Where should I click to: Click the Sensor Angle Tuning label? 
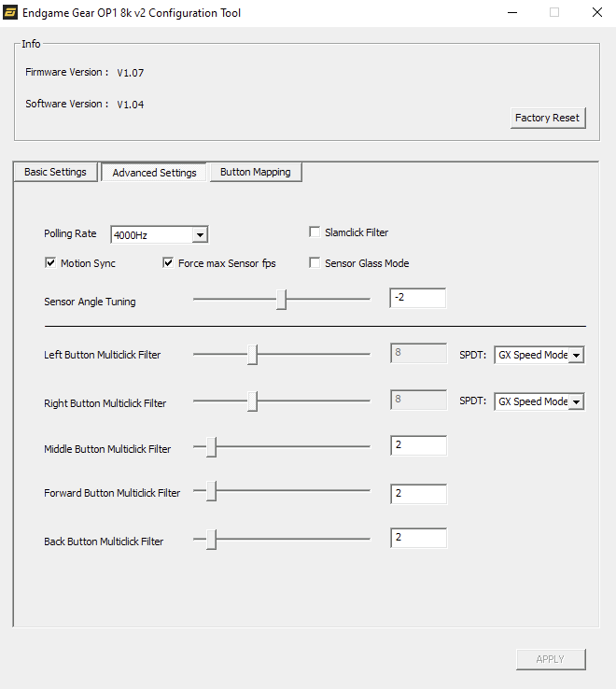(91, 302)
